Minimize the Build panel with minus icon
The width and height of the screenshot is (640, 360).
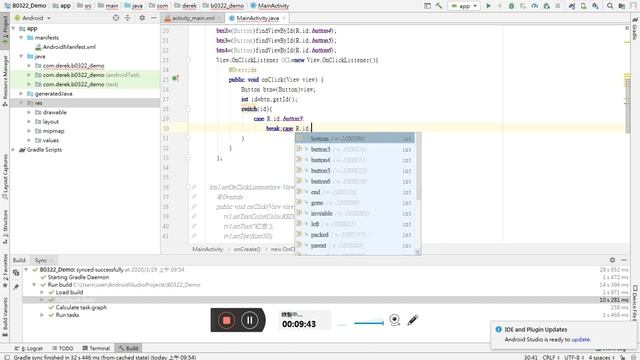(624, 260)
